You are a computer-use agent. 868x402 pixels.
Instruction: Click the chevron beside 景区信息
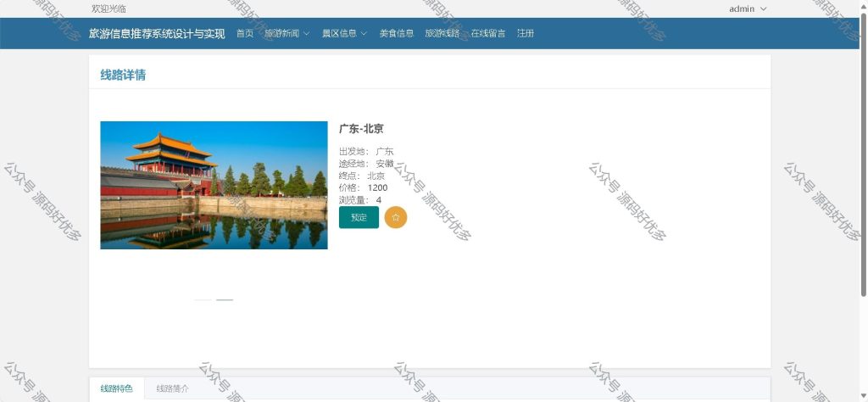tap(364, 33)
